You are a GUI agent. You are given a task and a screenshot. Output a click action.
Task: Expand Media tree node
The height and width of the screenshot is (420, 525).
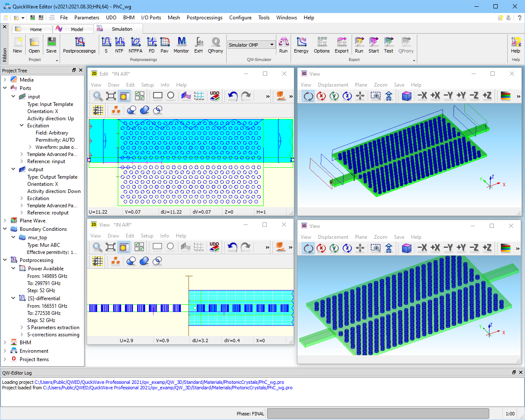(x=5, y=79)
